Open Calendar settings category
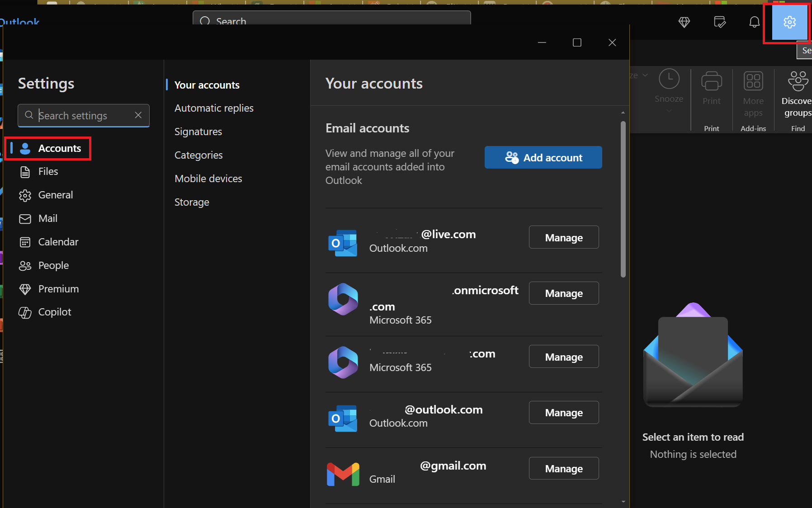This screenshot has height=508, width=812. [49, 242]
